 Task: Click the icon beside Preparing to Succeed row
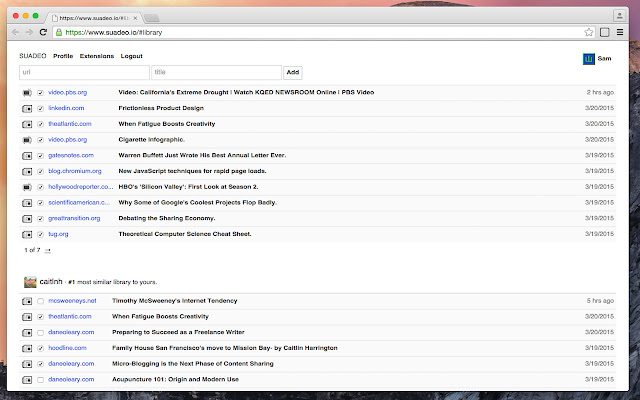tap(27, 333)
